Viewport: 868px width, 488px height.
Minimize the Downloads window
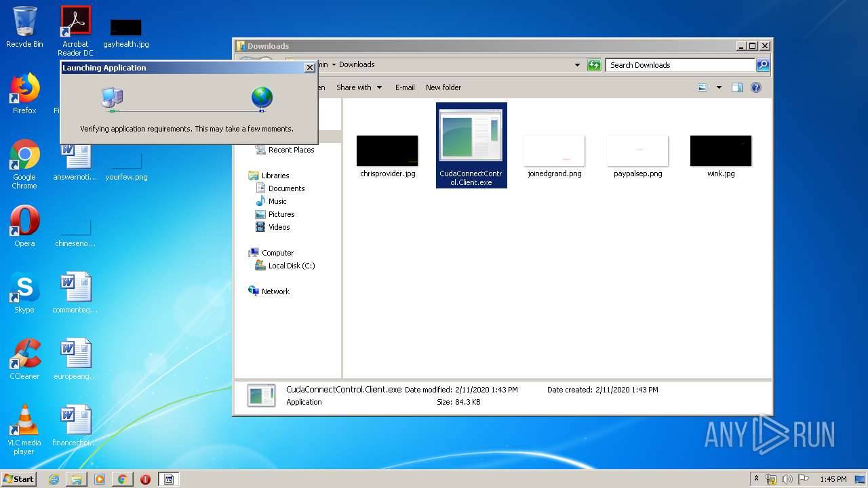point(741,46)
